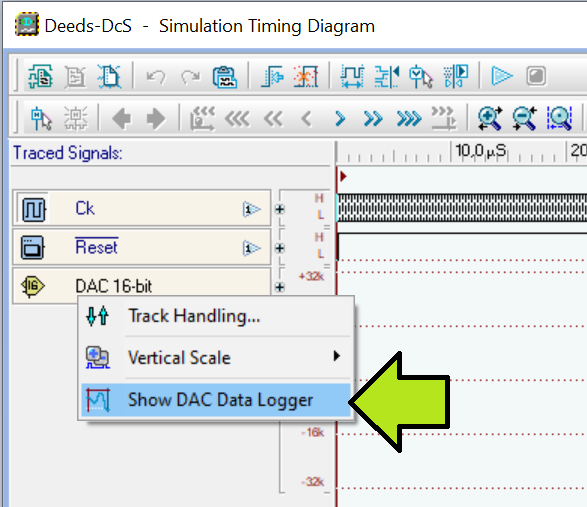
Task: Click the single step forward chevron
Action: (340, 119)
